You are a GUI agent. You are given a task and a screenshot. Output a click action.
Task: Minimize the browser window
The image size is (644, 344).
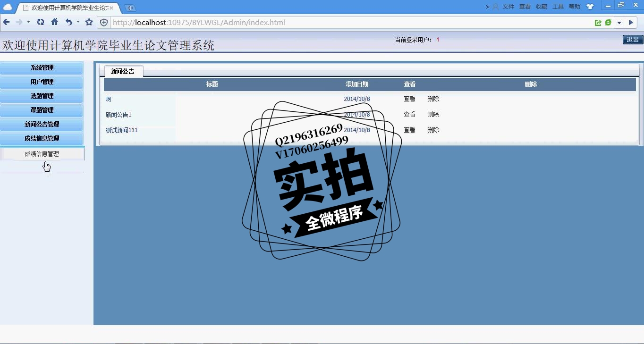click(x=608, y=6)
